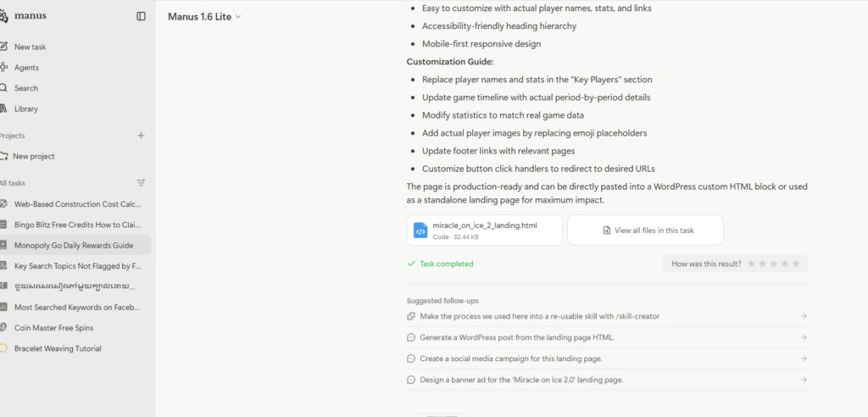Open the Library section
Image resolution: width=868 pixels, height=417 pixels.
point(25,108)
